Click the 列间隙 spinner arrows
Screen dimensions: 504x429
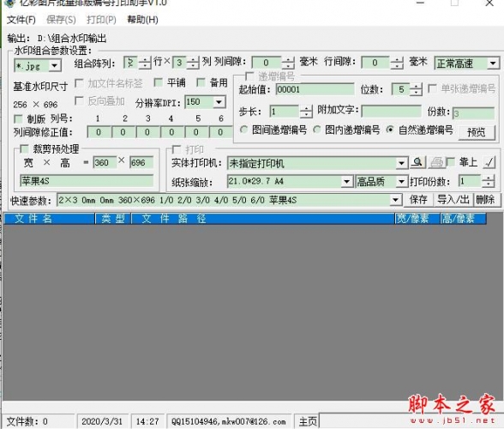(288, 63)
